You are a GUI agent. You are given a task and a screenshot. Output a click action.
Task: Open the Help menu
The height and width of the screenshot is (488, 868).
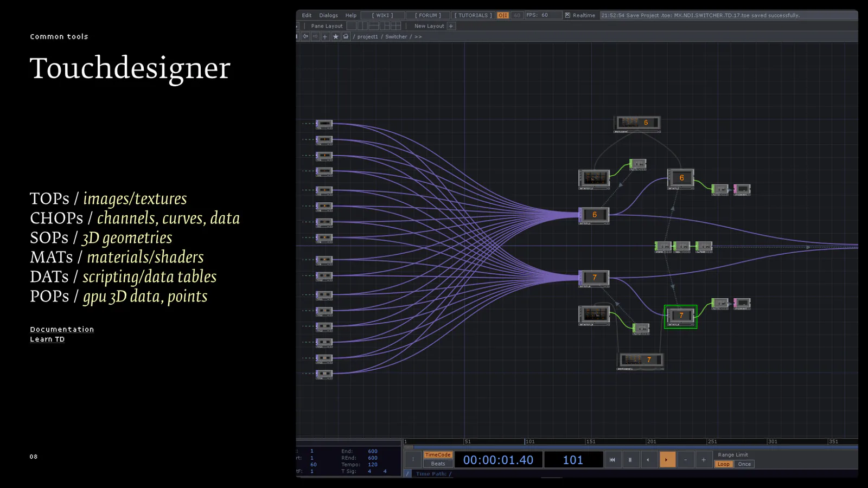click(x=351, y=15)
